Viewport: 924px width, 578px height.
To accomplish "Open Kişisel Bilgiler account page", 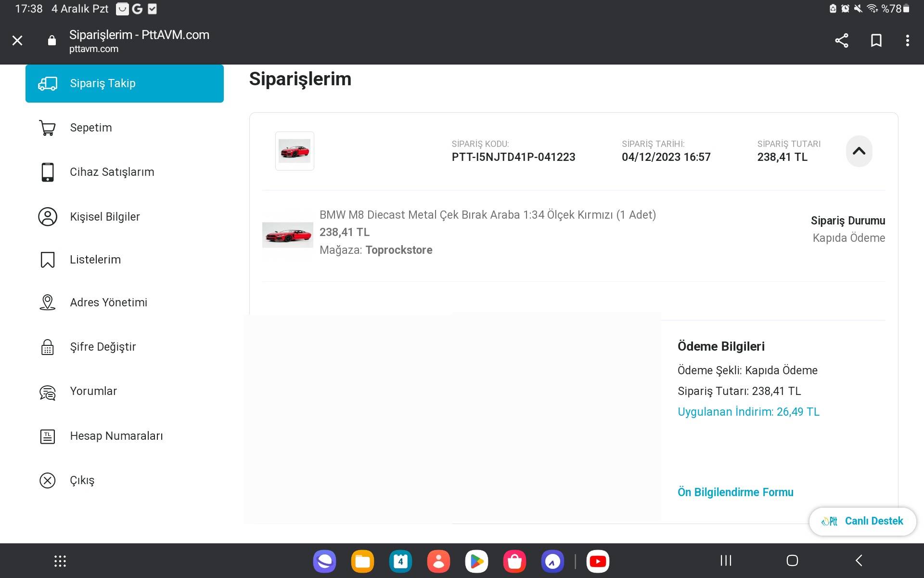I will (104, 217).
